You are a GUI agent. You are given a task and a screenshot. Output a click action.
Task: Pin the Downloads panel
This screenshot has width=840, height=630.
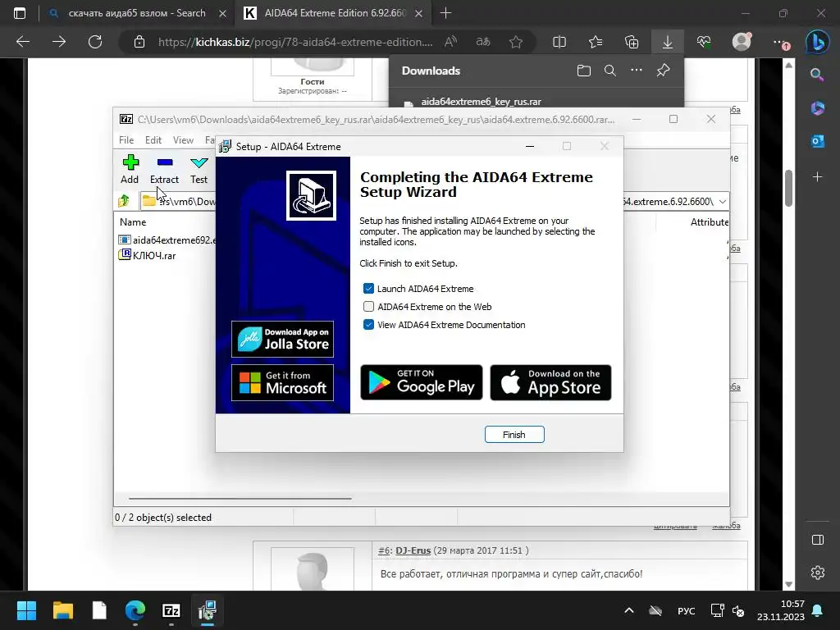click(663, 71)
